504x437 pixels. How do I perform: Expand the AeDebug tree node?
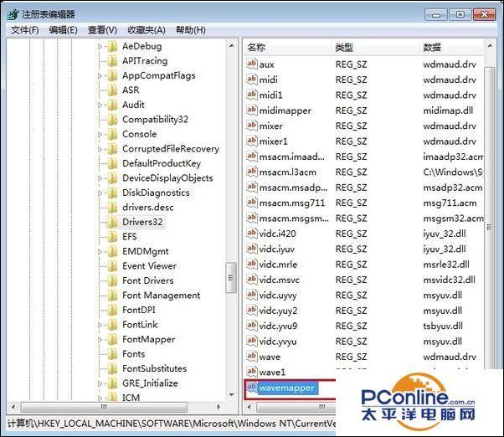click(100, 47)
